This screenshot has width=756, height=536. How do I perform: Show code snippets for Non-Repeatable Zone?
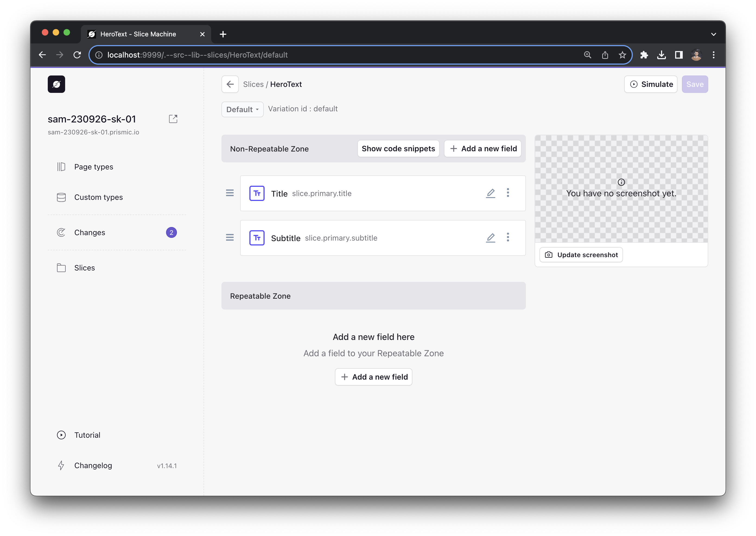398,149
